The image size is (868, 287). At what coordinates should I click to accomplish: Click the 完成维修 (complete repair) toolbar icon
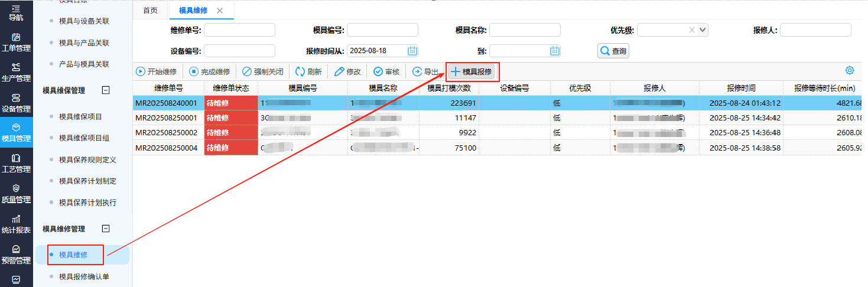pos(194,72)
